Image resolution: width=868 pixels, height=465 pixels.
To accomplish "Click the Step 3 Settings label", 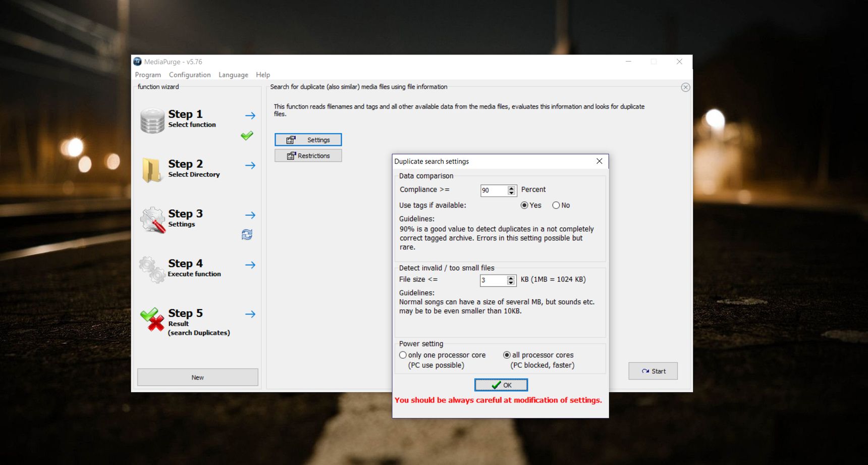I will (185, 218).
